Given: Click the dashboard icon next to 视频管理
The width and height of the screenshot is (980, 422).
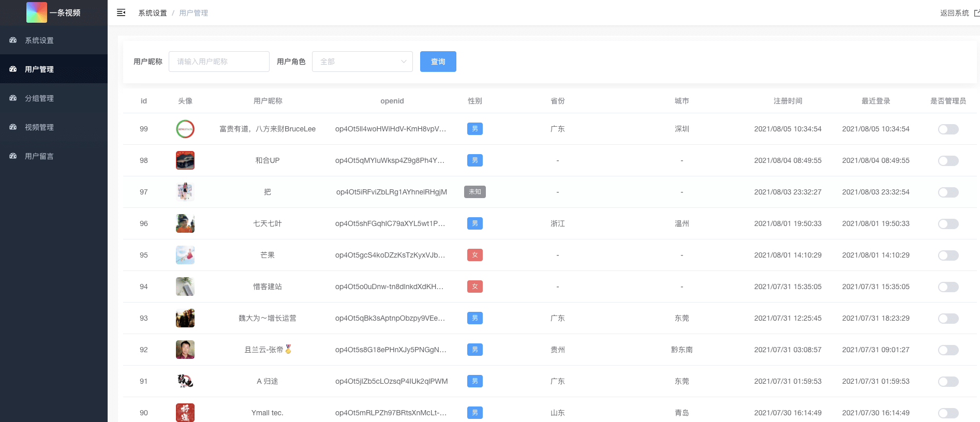Looking at the screenshot, I should [x=13, y=127].
